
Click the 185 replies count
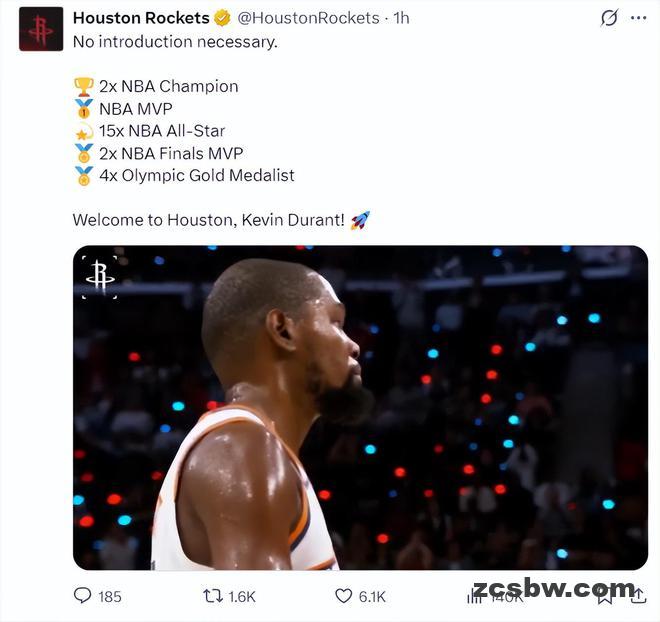[110, 596]
